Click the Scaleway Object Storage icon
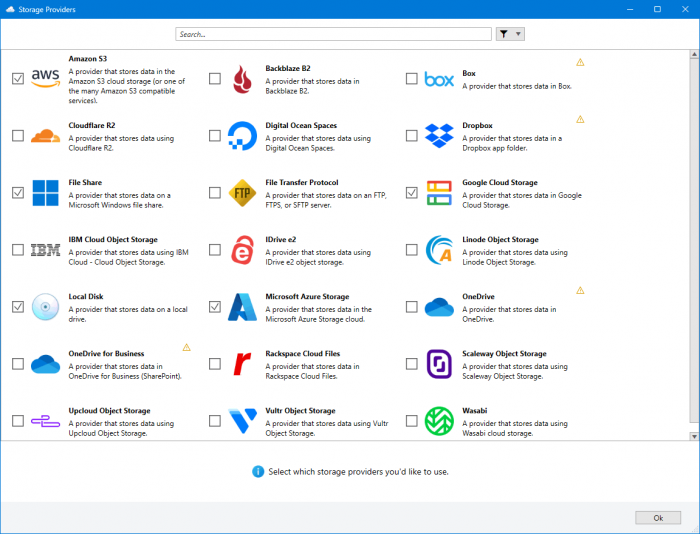This screenshot has height=534, width=700. pyautogui.click(x=439, y=363)
